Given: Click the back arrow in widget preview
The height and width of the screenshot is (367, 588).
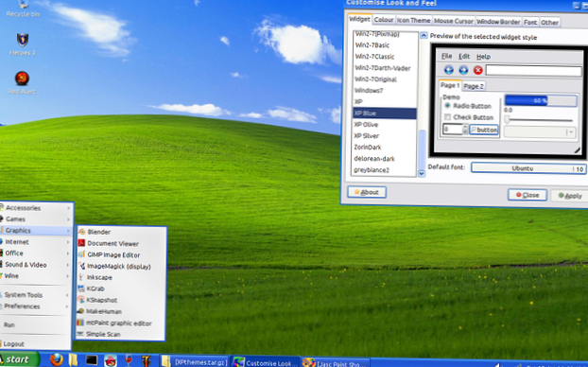Looking at the screenshot, I should tap(449, 70).
